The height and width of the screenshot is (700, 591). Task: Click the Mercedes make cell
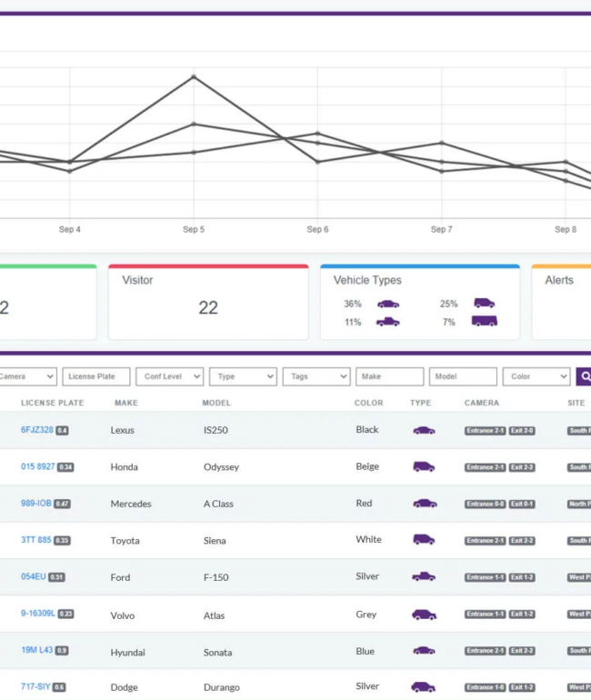131,504
